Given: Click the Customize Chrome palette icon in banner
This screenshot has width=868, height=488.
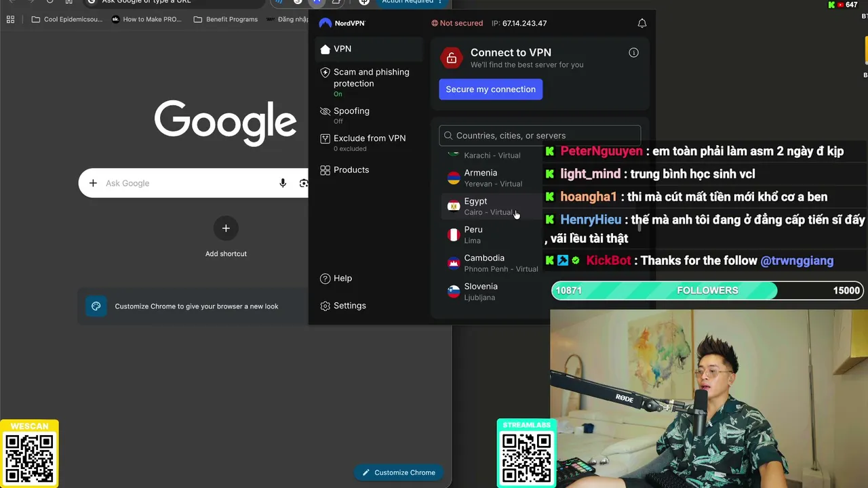Looking at the screenshot, I should [96, 306].
